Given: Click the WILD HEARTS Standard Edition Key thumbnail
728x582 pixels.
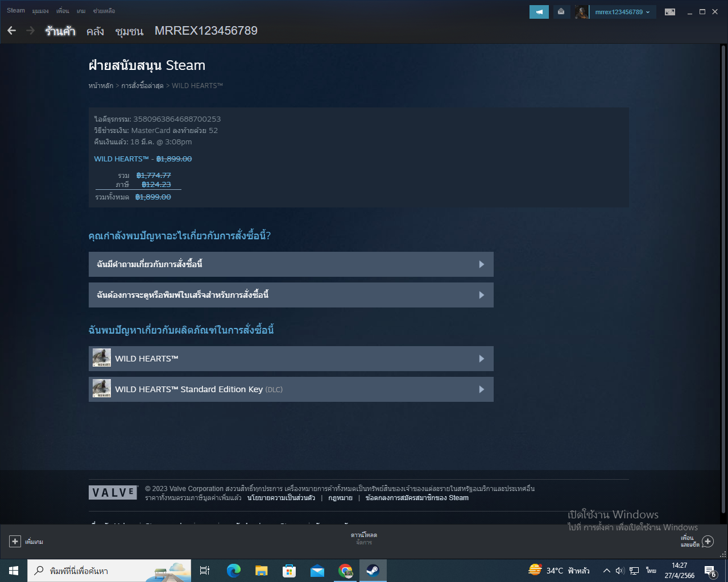Looking at the screenshot, I should tap(102, 389).
